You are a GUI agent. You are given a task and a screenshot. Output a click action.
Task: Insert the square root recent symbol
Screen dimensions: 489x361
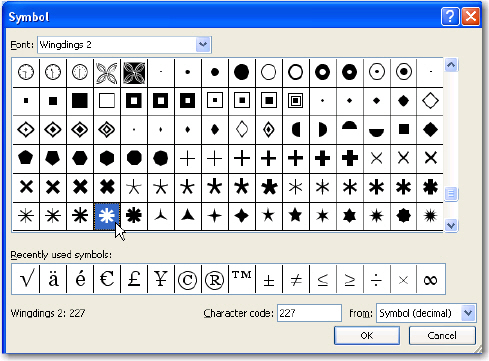pos(26,279)
